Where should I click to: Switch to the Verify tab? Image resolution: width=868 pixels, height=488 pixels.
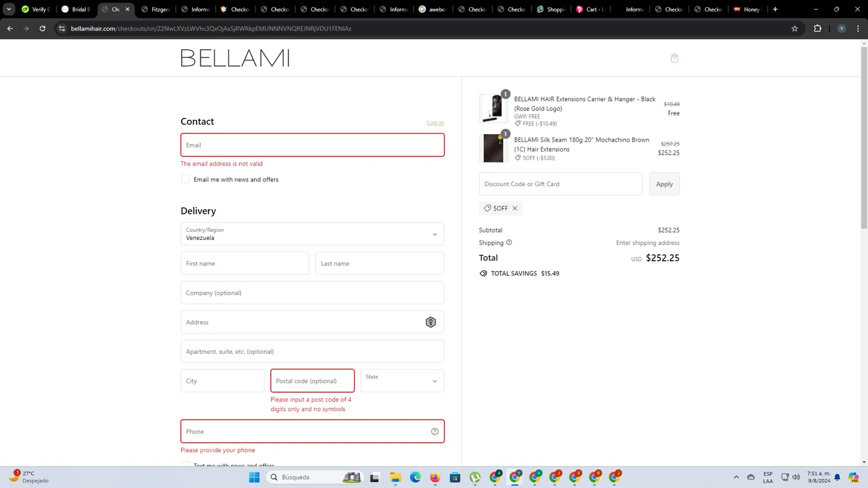36,9
